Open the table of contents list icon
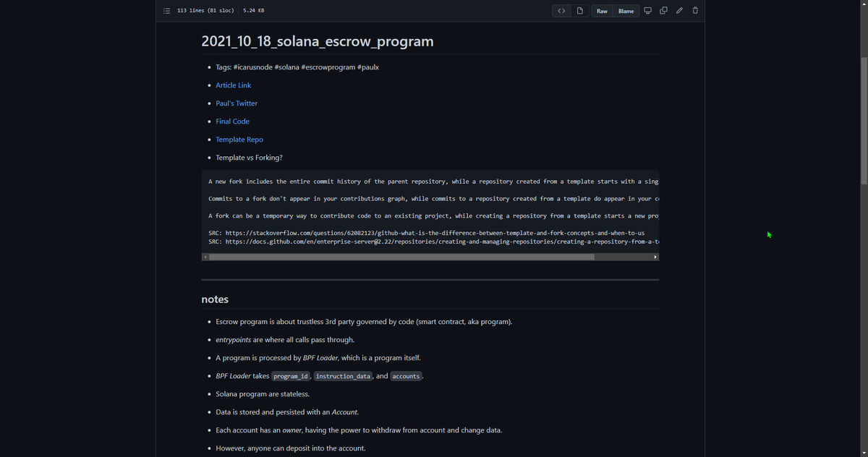This screenshot has height=457, width=868. pos(166,11)
